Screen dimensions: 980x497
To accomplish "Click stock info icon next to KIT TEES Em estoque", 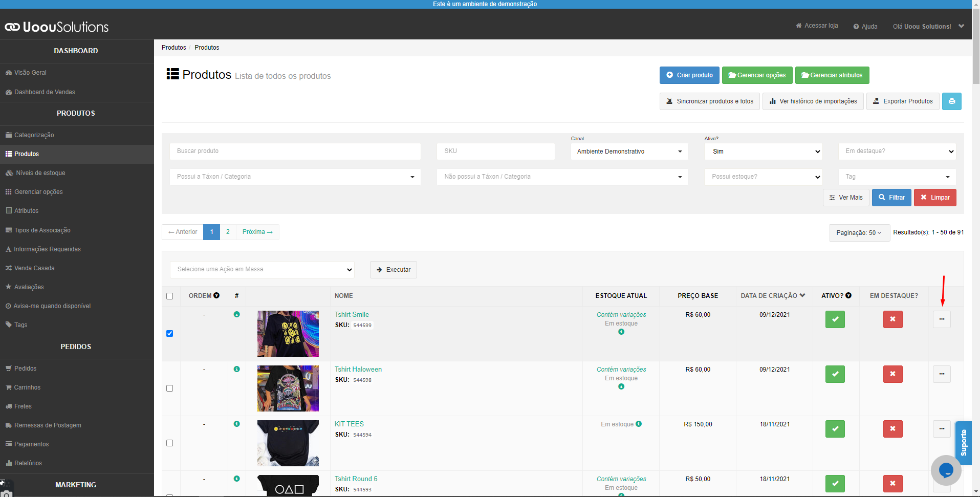I will 639,424.
